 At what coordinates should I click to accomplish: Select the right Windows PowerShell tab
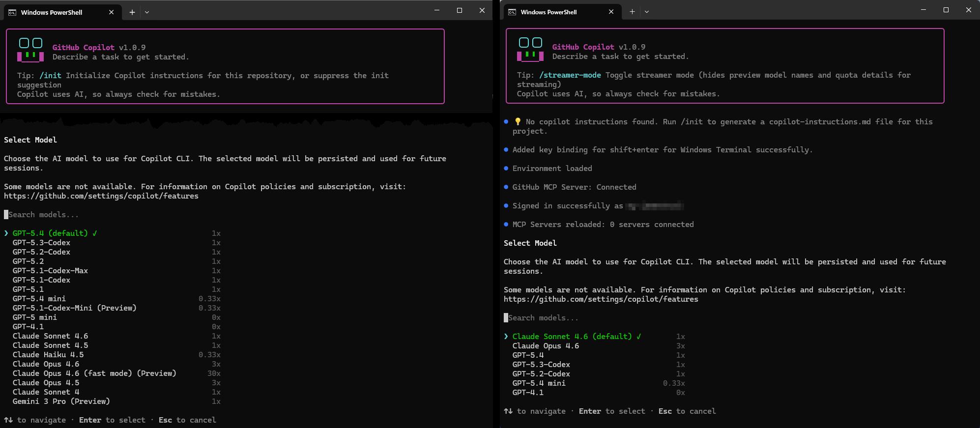(548, 12)
